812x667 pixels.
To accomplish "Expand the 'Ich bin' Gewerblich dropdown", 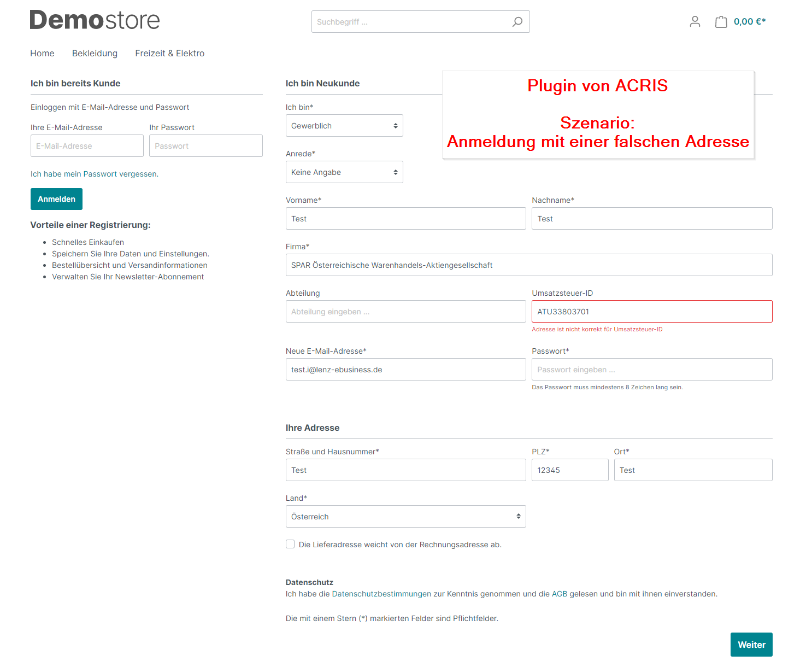I will tap(344, 126).
